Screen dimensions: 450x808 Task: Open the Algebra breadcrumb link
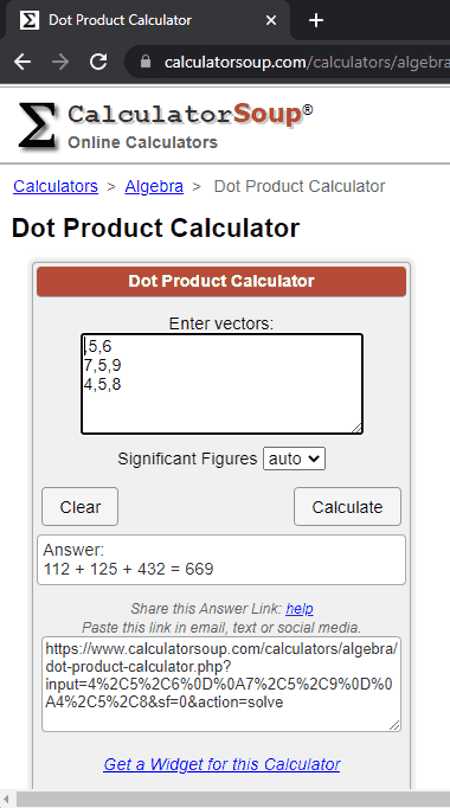(x=154, y=186)
